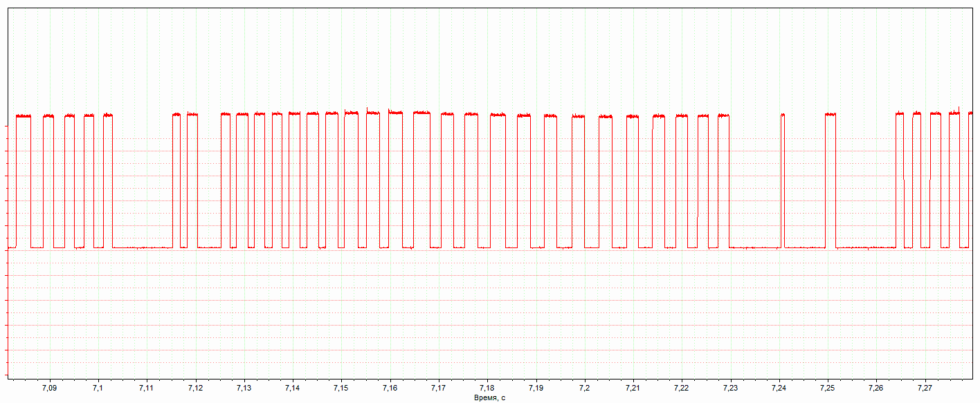This screenshot has height=403, width=980.
Task: Click the 7,14 time label
Action: pos(292,389)
